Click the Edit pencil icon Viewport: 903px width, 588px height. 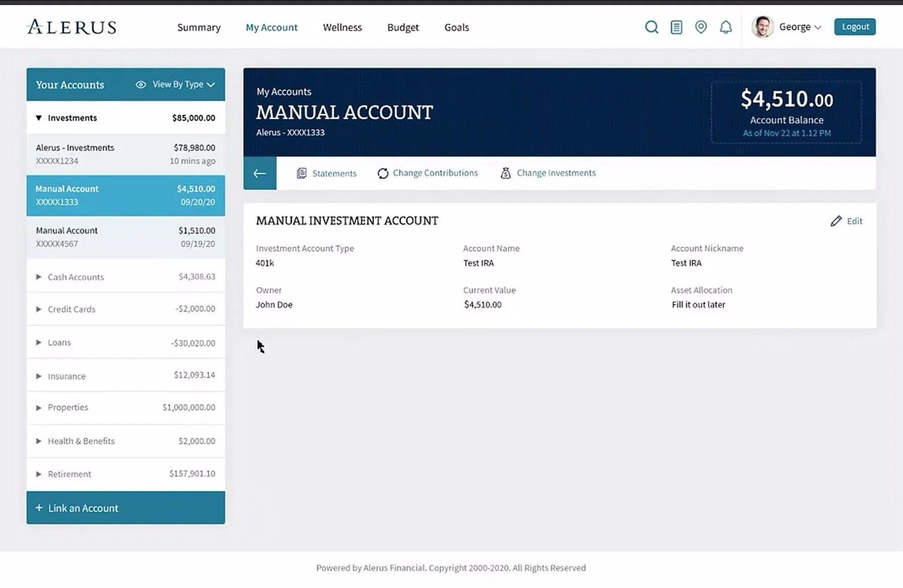click(x=836, y=221)
